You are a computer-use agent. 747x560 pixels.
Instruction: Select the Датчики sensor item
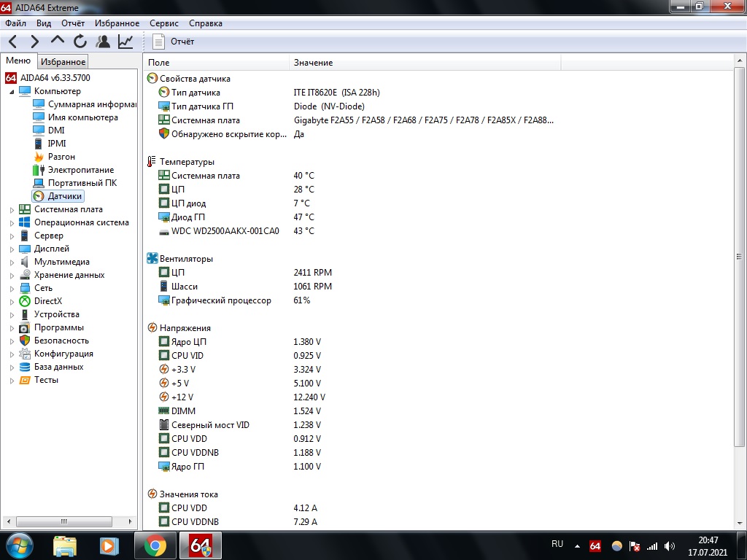tap(58, 195)
